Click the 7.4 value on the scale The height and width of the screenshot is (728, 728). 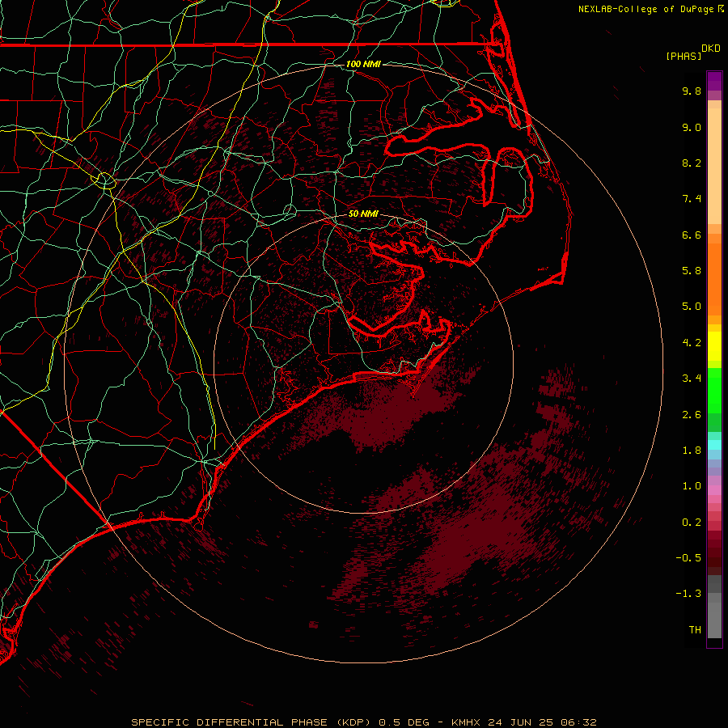(692, 199)
